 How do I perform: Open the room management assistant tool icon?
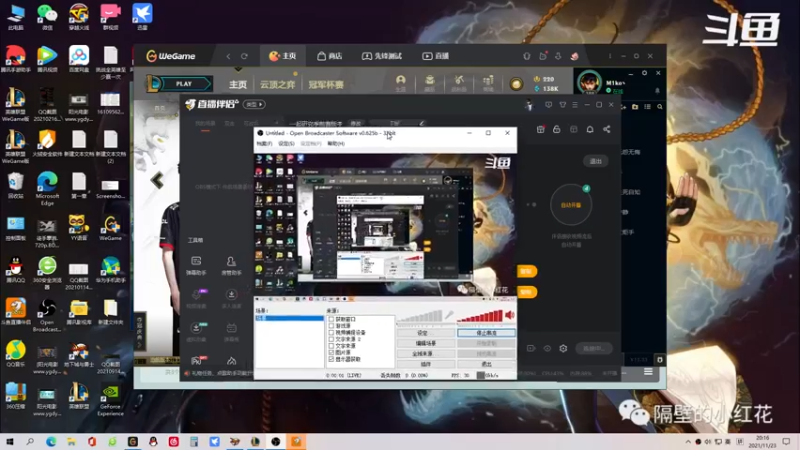pos(231,265)
